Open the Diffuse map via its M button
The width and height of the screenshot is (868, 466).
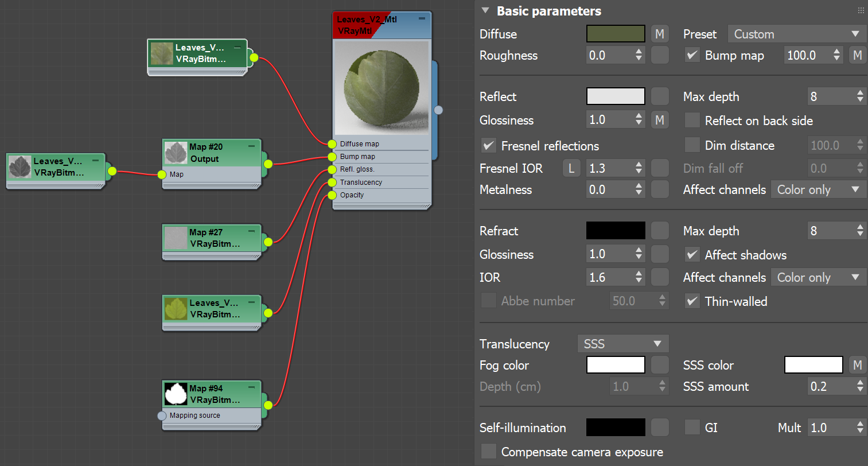point(659,33)
